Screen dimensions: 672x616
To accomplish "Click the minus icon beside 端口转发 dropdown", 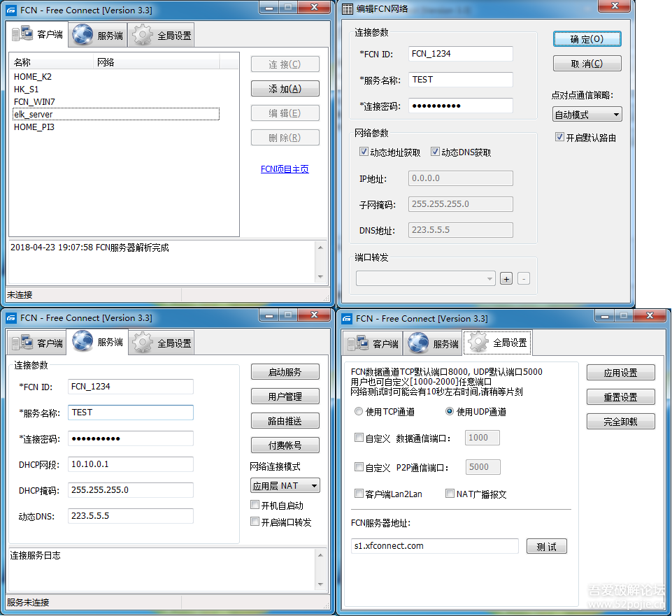I will (x=523, y=279).
